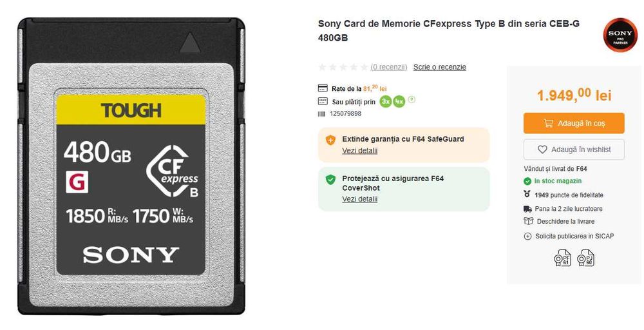644x330 pixels.
Task: Add the memory card to wishlist
Action: pos(573,150)
